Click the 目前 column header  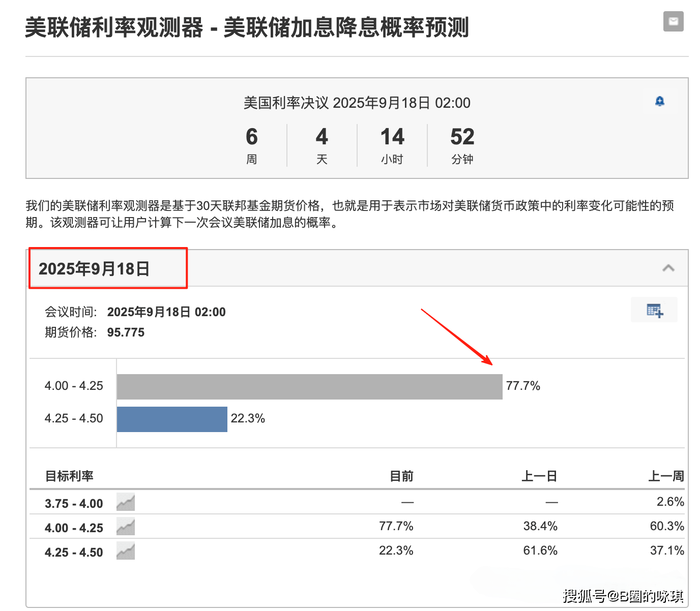pos(401,476)
